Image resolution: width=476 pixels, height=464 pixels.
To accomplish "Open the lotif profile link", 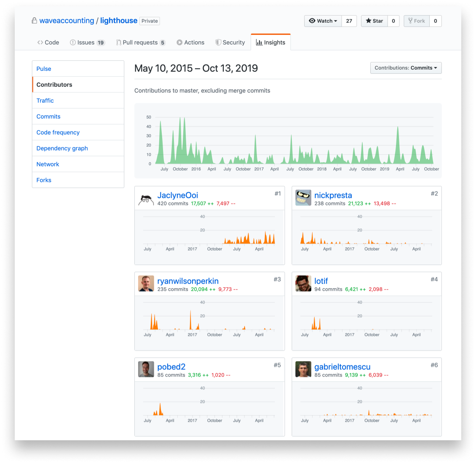I will click(x=321, y=281).
